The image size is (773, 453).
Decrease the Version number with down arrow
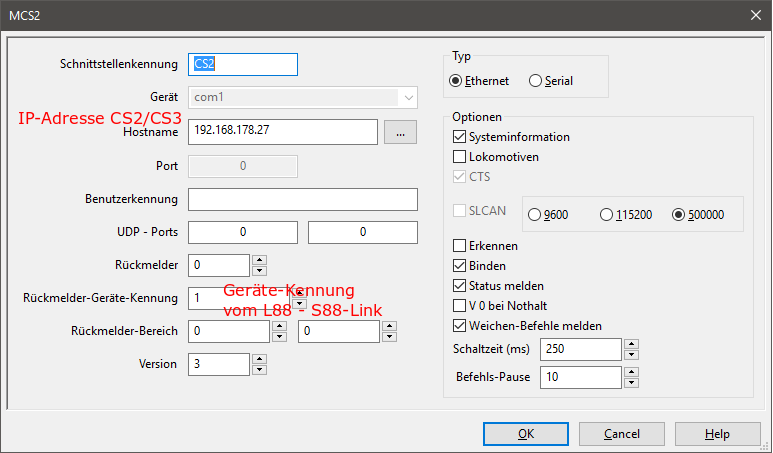[259, 370]
